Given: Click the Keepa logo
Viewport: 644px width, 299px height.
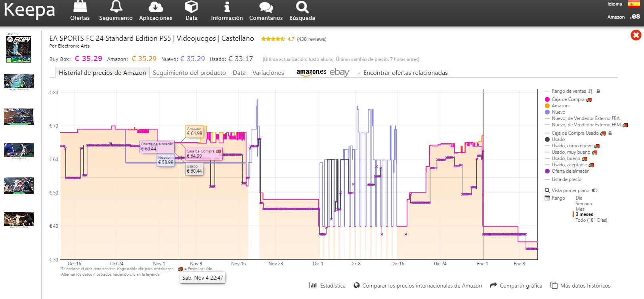Looking at the screenshot, I should (29, 11).
